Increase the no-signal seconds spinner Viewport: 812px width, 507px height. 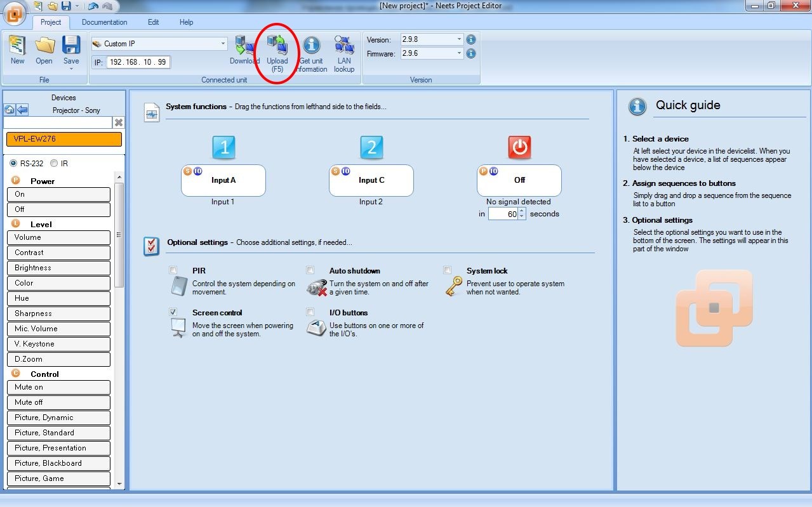coord(522,211)
